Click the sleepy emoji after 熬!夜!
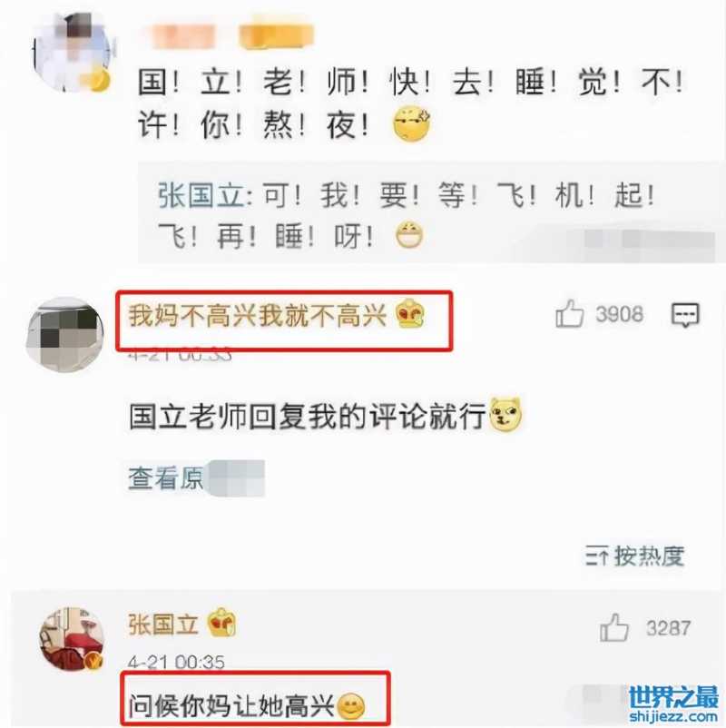Viewport: 726px width, 728px height. [x=411, y=123]
